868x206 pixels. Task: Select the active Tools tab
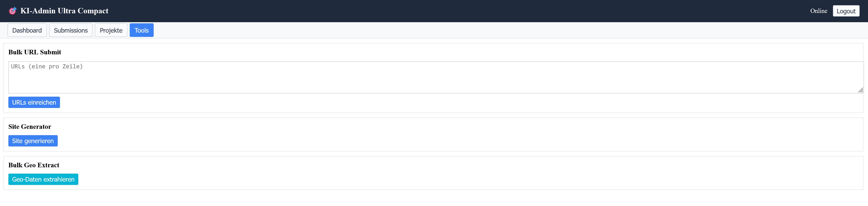[x=141, y=30]
